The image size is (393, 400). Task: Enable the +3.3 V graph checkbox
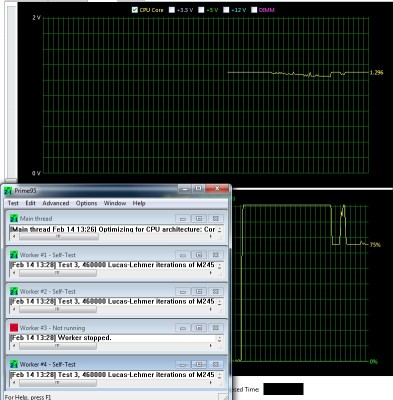pos(172,10)
